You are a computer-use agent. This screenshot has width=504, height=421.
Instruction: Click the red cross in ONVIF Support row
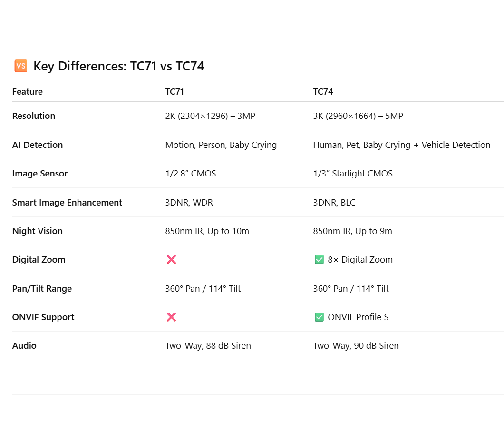point(171,317)
